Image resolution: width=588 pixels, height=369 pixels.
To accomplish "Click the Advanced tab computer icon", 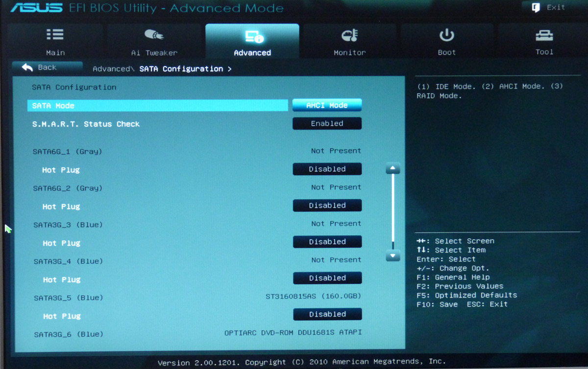I will (x=254, y=36).
